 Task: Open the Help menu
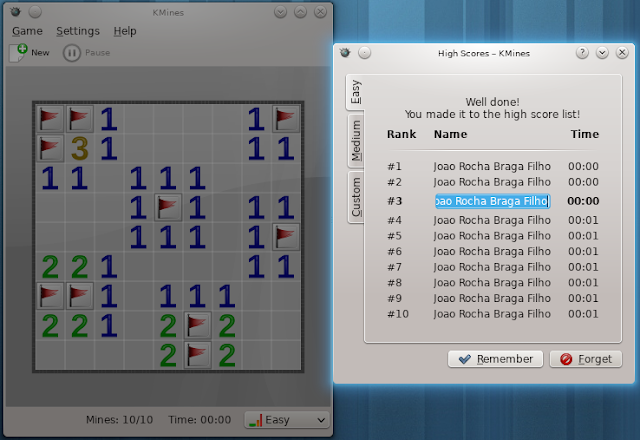[x=125, y=31]
